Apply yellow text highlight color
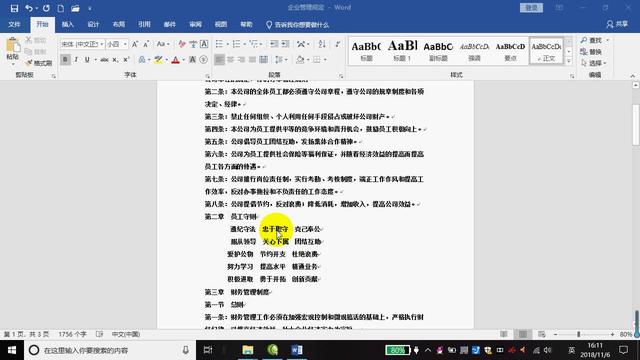The image size is (640, 360). pyautogui.click(x=158, y=60)
